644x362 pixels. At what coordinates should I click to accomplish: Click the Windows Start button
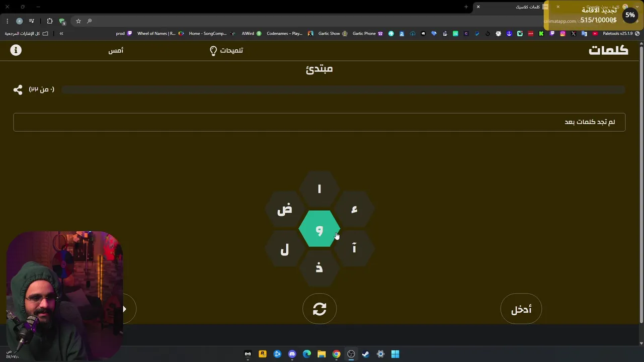click(395, 354)
